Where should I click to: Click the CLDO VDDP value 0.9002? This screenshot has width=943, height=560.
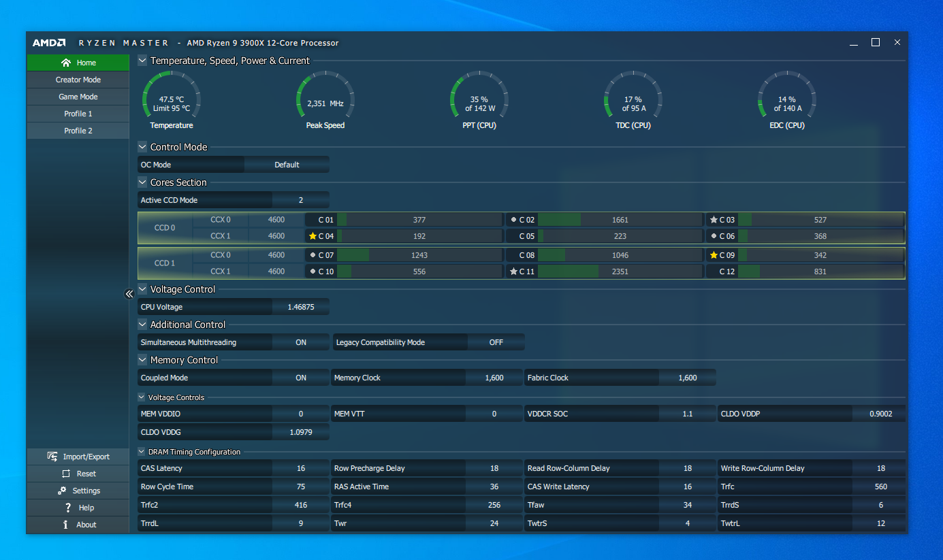[880, 414]
